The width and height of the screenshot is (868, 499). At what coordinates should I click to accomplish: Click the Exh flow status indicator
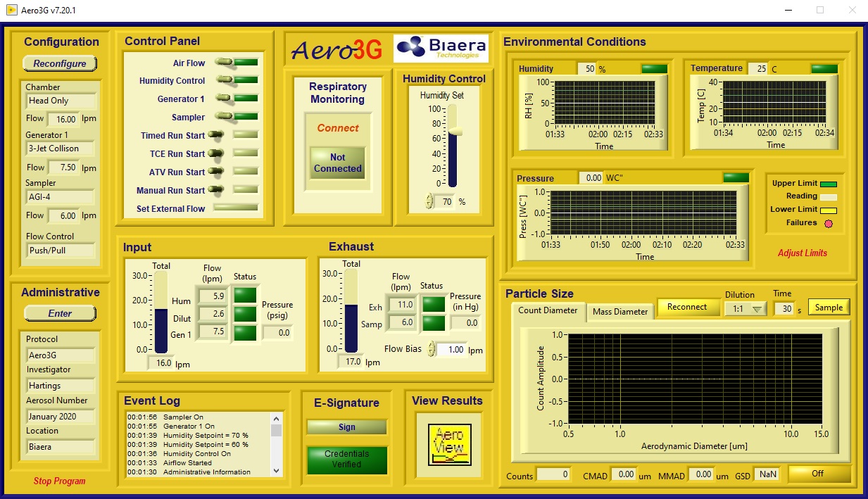[x=434, y=305]
